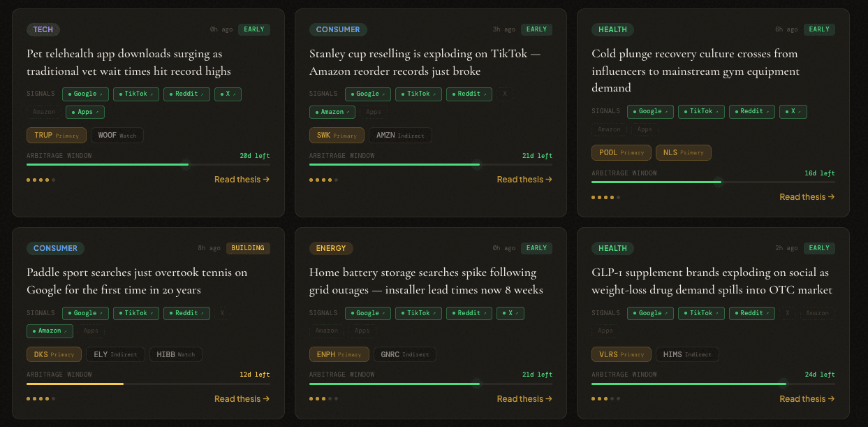Open Reddit signal on home battery card

(x=469, y=313)
